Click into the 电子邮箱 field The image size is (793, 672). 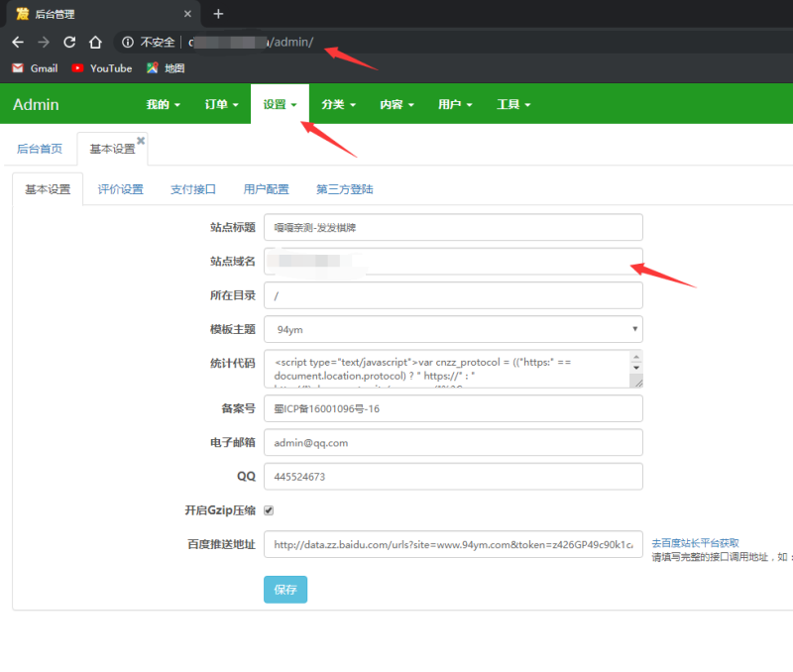coord(453,443)
